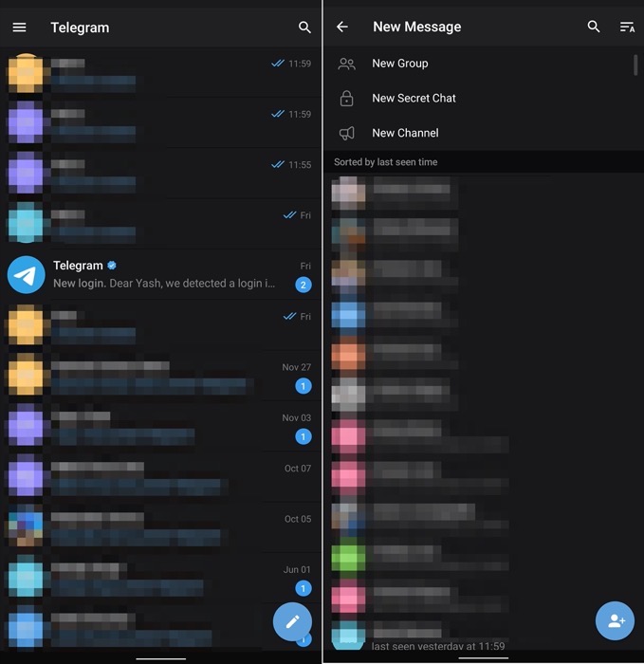Viewport: 644px width, 664px height.
Task: Open the chat dated Nov 27
Action: tap(160, 376)
